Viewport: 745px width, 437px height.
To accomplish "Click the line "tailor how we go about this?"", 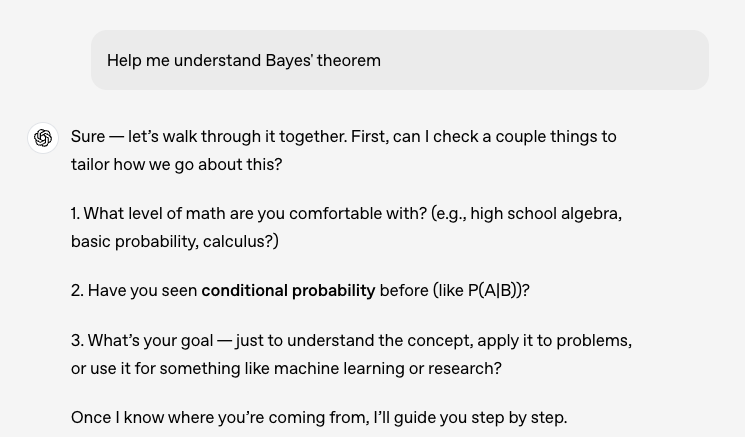I will tap(176, 164).
